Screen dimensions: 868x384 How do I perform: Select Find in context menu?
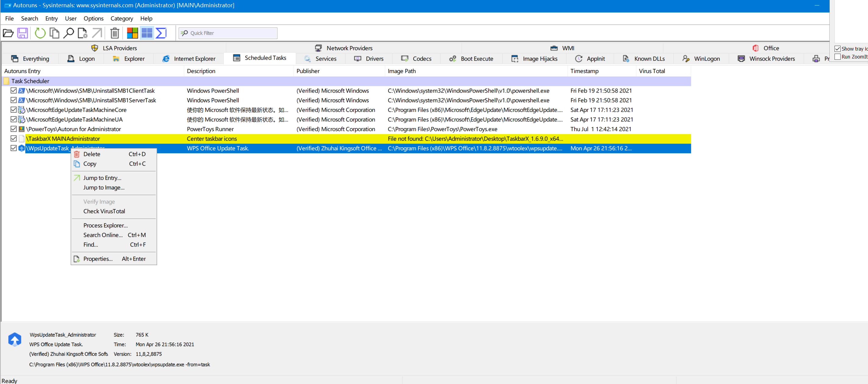114,245
